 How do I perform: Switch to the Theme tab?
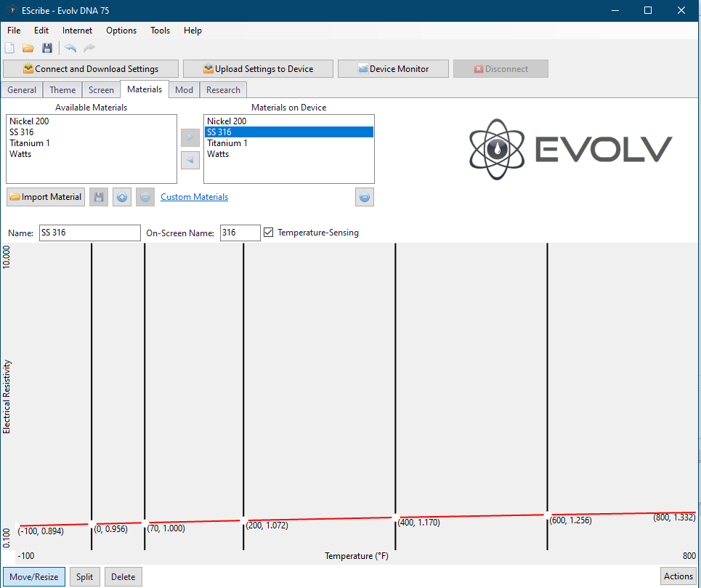(x=62, y=90)
